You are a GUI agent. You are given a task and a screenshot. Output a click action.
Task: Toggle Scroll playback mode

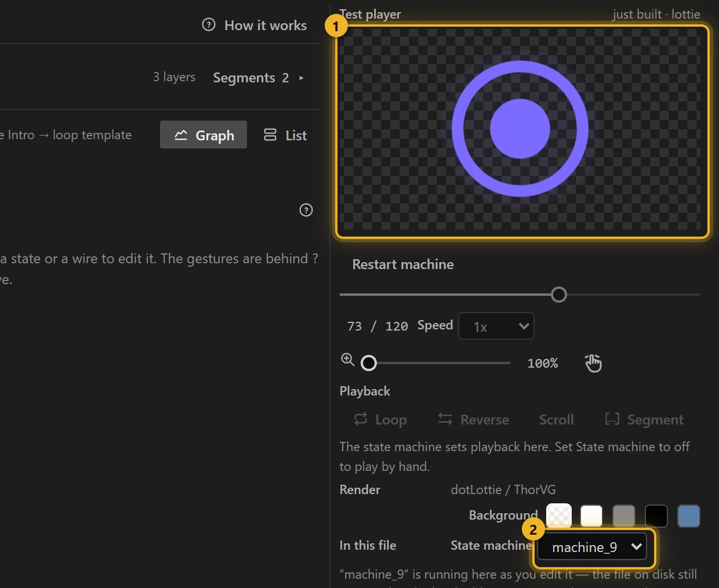(x=557, y=419)
